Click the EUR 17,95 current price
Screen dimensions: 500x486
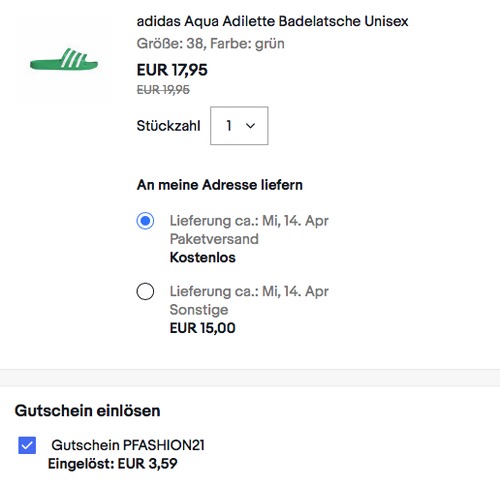pos(172,70)
